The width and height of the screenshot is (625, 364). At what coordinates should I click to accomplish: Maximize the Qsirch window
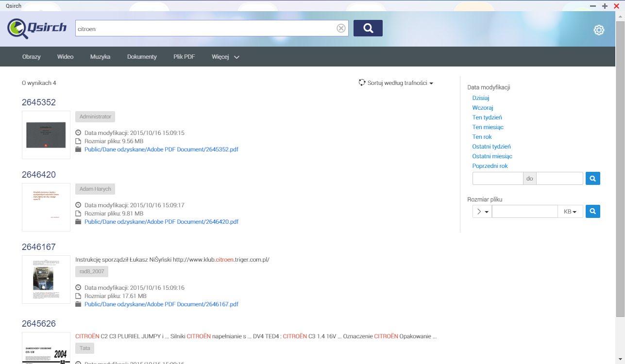coord(605,6)
